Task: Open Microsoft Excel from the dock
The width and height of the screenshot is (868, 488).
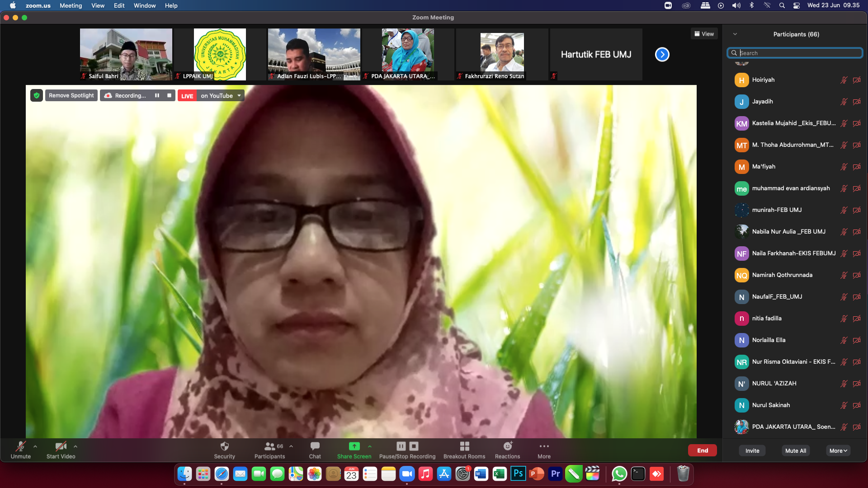Action: pos(500,474)
